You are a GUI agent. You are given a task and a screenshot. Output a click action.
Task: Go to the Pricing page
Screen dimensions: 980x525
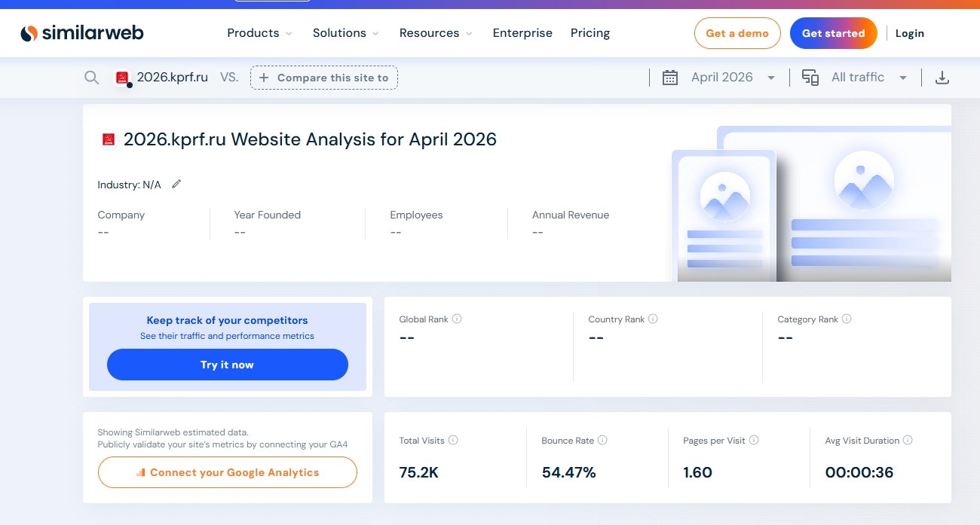coord(590,33)
